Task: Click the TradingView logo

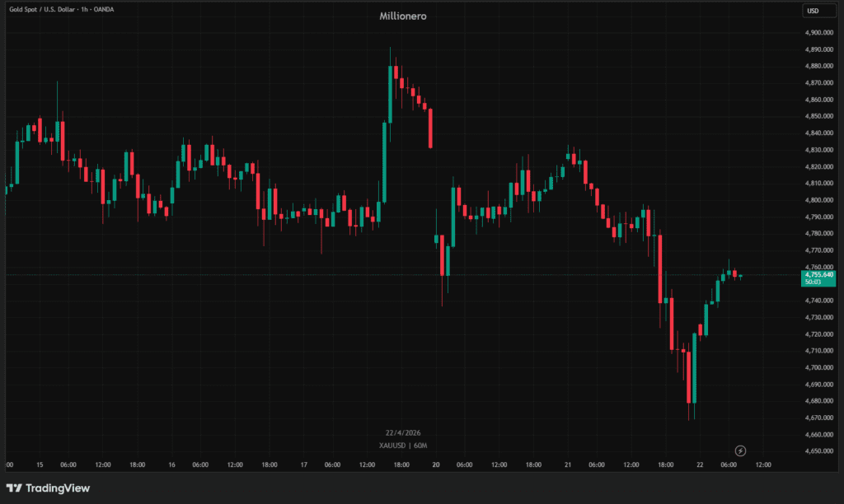Action: [x=48, y=488]
